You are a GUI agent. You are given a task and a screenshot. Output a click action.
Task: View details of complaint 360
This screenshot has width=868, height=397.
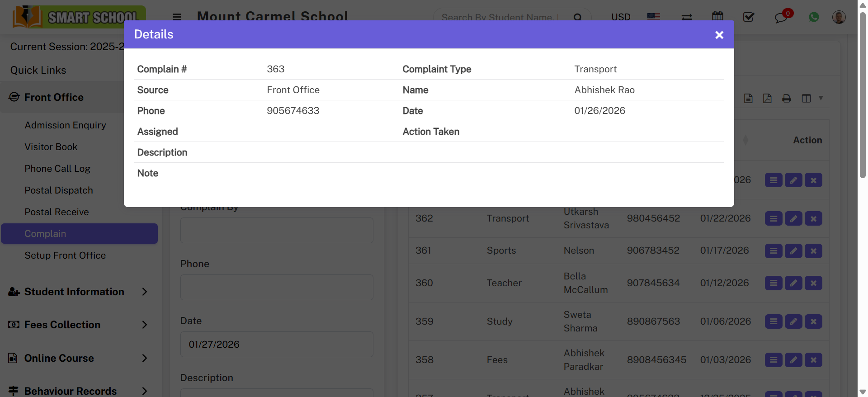774,283
